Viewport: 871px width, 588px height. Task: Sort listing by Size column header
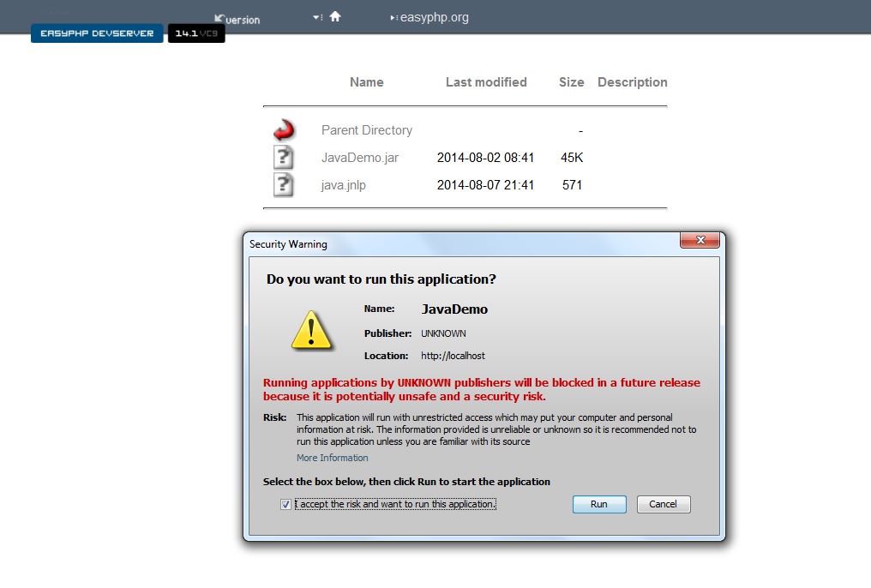click(x=571, y=82)
